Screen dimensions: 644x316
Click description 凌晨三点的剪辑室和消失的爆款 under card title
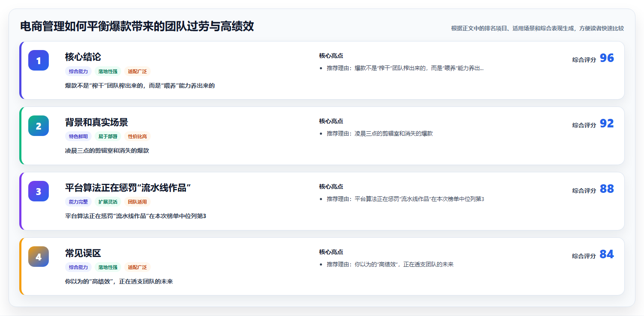tap(107, 151)
